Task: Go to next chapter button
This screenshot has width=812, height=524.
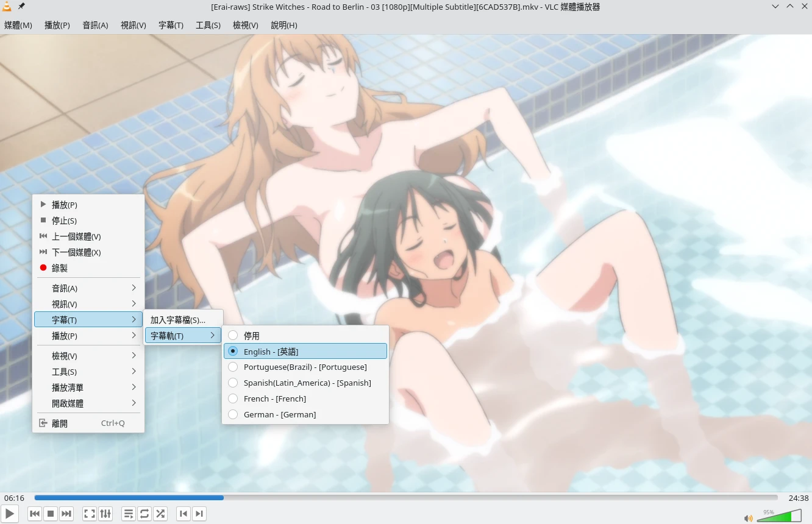Action: click(x=199, y=514)
